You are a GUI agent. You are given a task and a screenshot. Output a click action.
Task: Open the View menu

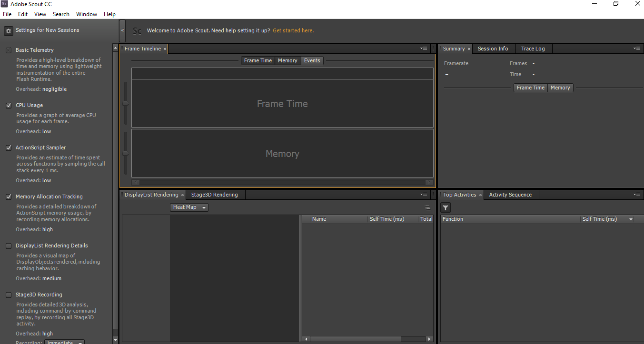point(40,14)
